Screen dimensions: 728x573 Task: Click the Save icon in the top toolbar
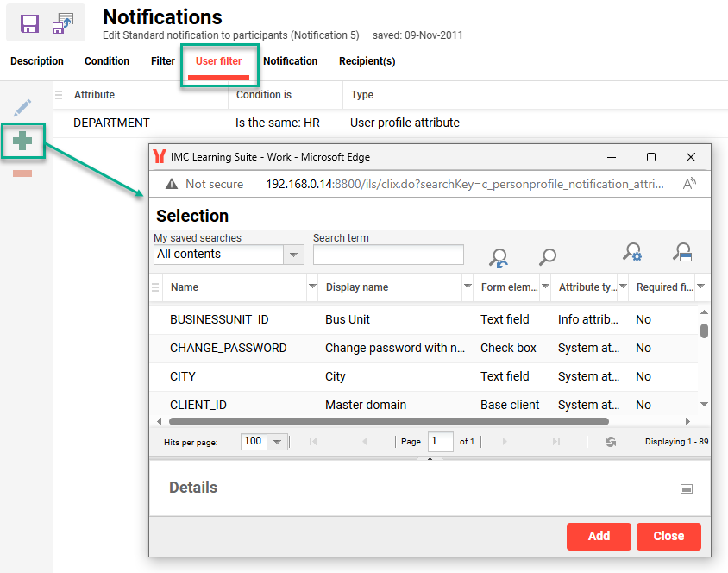(x=30, y=23)
